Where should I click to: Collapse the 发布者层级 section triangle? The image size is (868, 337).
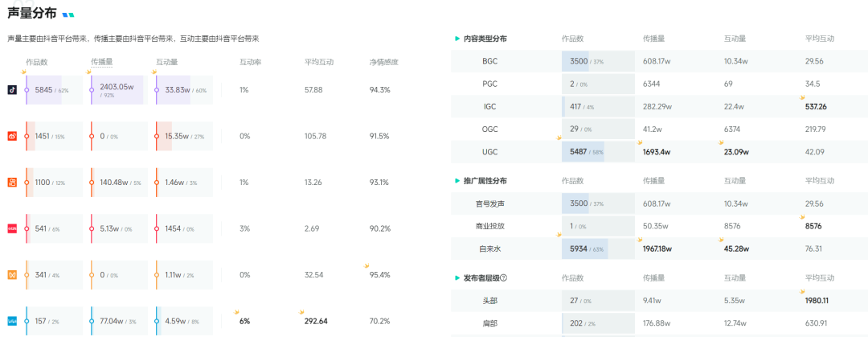pyautogui.click(x=457, y=277)
